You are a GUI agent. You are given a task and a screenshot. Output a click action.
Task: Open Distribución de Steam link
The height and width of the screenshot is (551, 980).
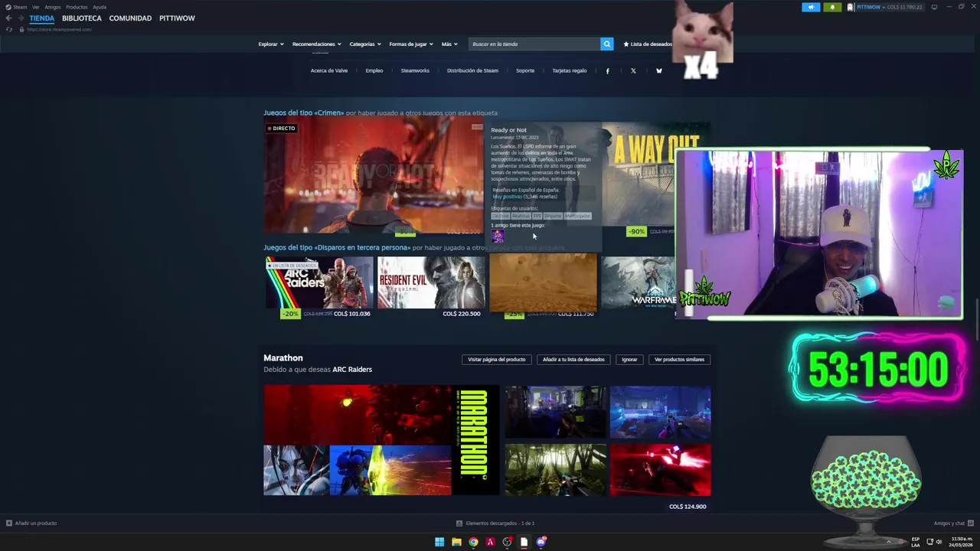472,70
